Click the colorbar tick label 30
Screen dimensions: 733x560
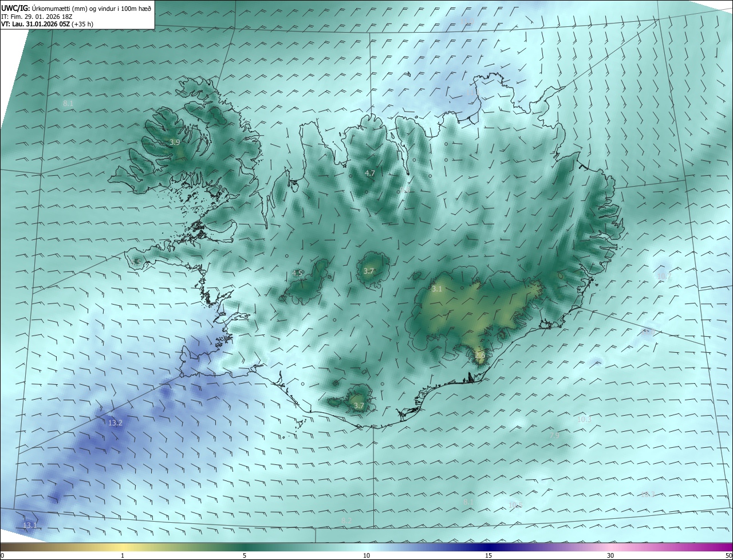(x=610, y=555)
